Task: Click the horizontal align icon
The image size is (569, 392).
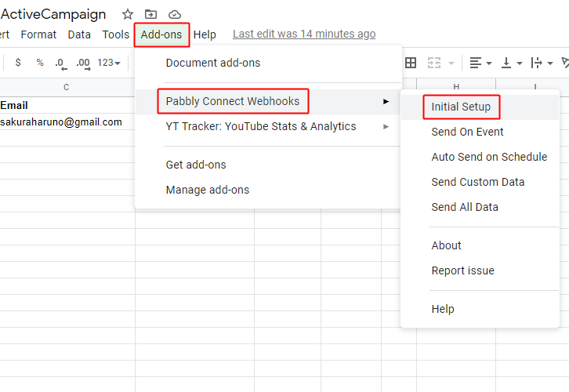Action: tap(476, 63)
